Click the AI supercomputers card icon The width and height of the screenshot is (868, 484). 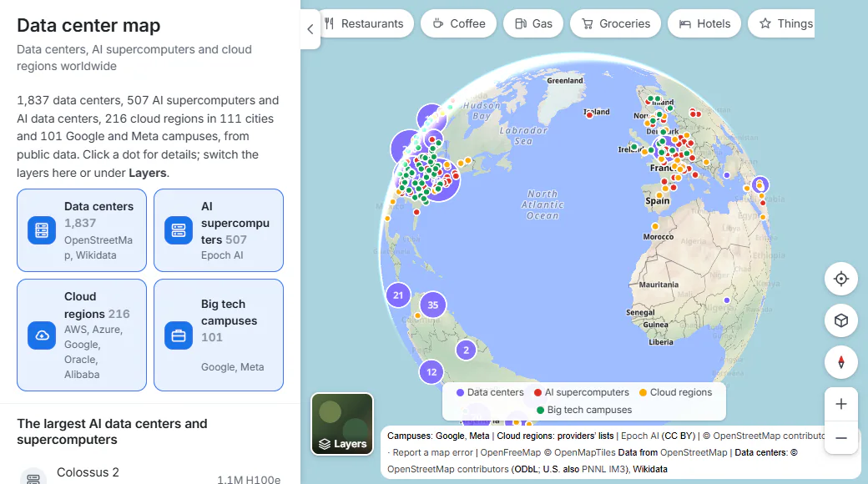tap(179, 230)
